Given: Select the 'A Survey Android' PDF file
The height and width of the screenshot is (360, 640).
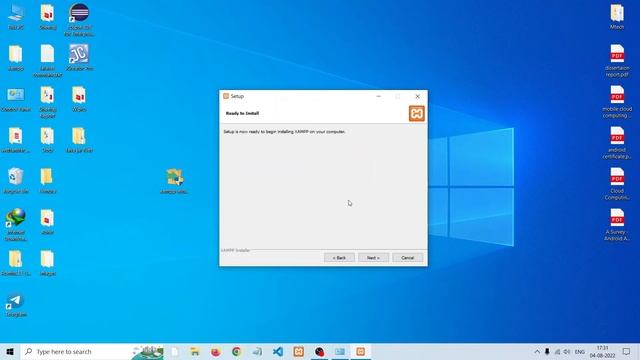Looking at the screenshot, I should pos(617,224).
